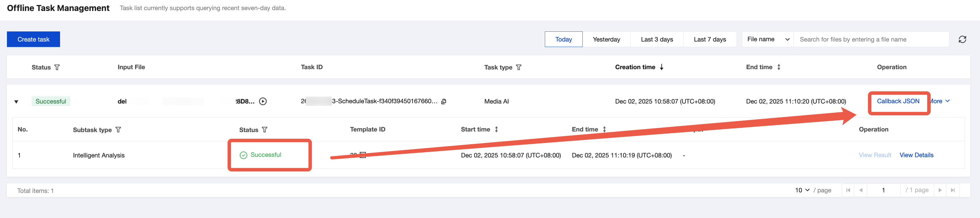Screen dimensions: 980x218
Task: Play the input file preview
Action: (263, 102)
